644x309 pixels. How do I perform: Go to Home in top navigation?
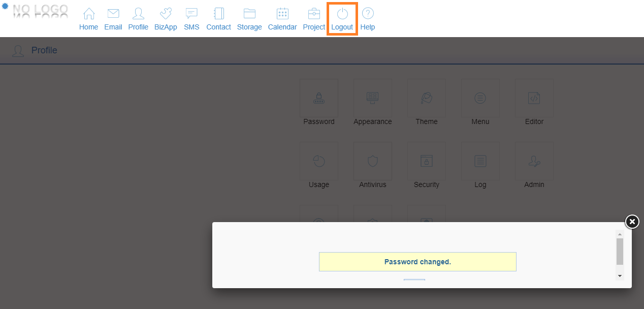coord(88,19)
